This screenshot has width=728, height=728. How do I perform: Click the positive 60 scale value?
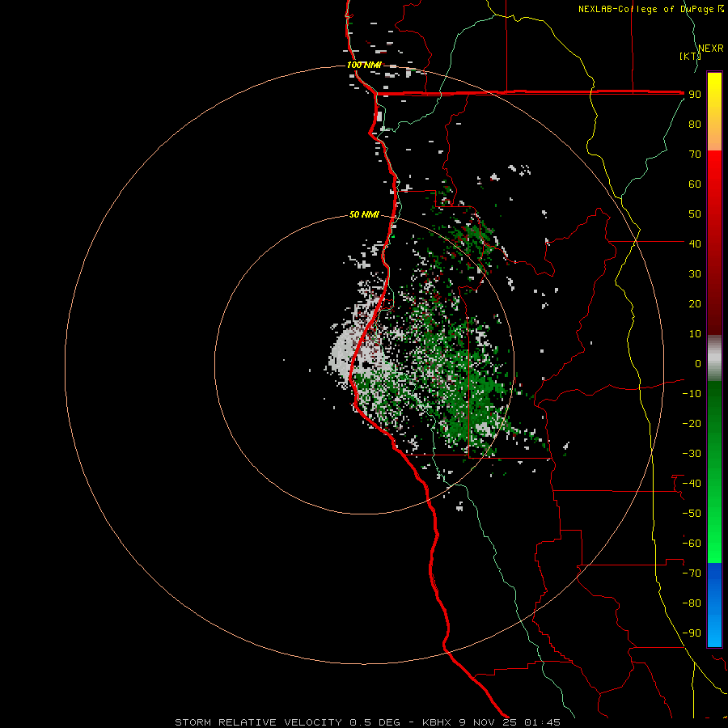point(695,184)
